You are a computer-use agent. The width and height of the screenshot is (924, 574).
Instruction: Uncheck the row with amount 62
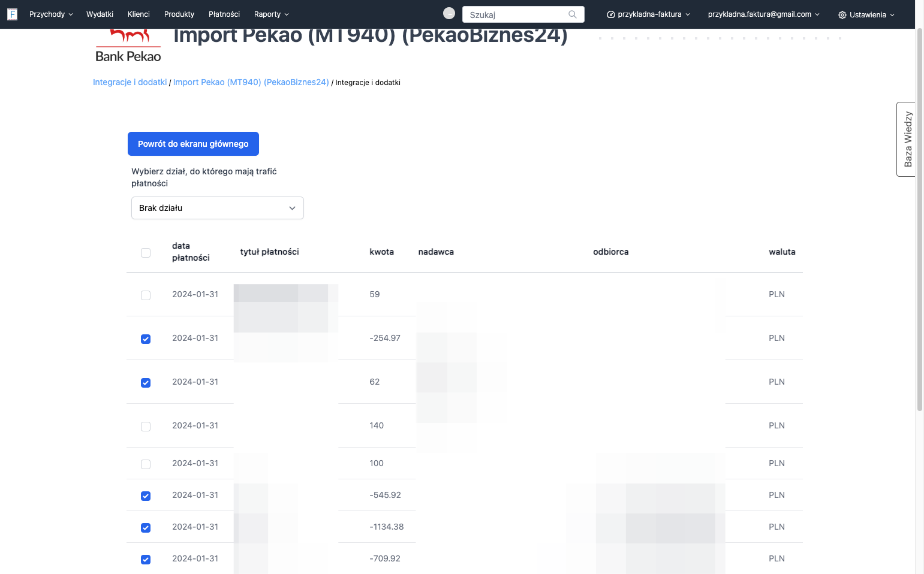(x=146, y=383)
